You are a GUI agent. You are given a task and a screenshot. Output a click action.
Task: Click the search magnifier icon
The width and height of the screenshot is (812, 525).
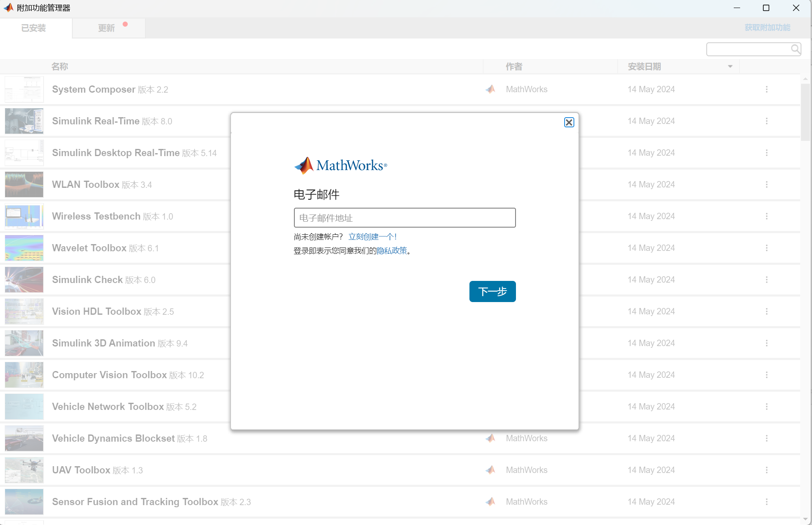(795, 49)
